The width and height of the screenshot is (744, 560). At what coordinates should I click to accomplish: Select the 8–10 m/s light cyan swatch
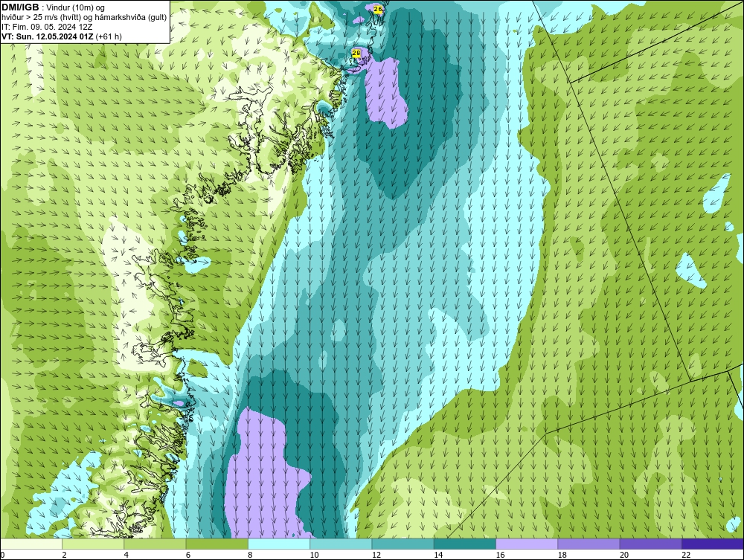(x=279, y=544)
